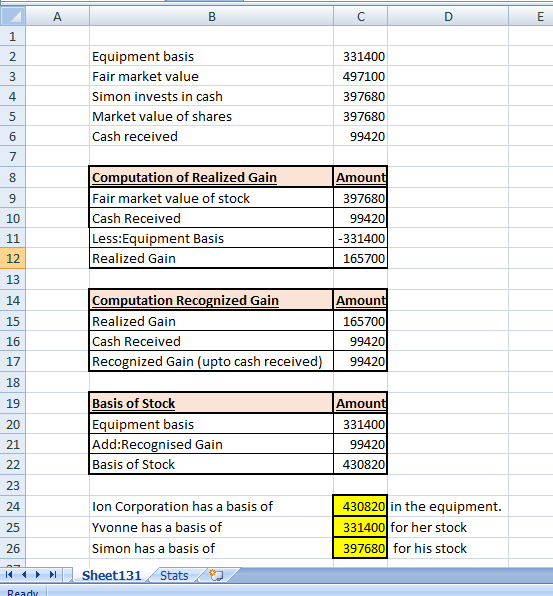Click 'Realized Gain' cell in row 15
Screen dimensions: 553x596
(x=211, y=321)
